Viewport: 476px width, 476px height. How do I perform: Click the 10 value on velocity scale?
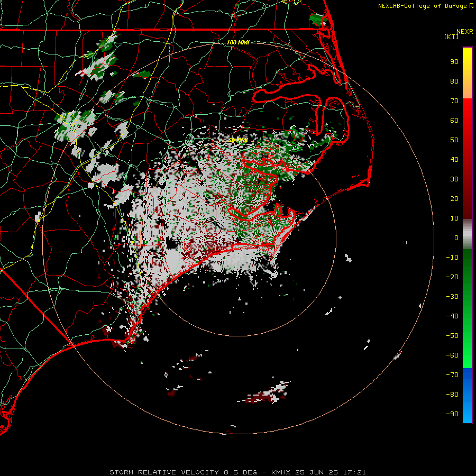tap(454, 218)
